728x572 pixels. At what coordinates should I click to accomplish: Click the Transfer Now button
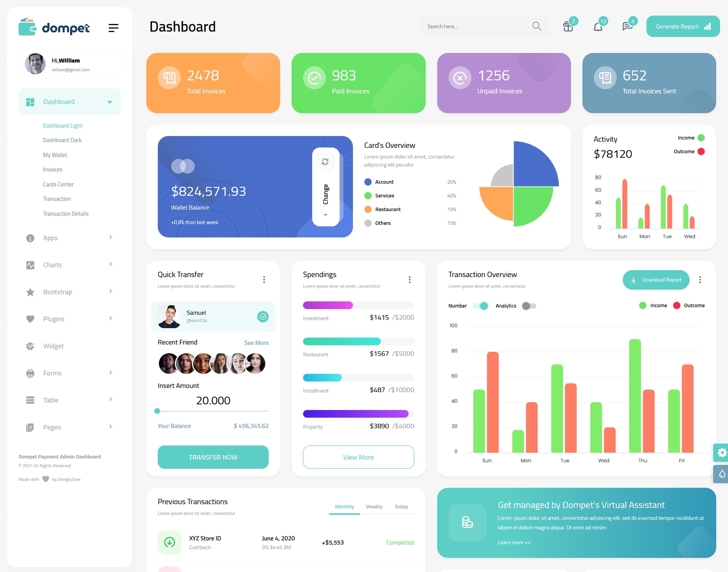tap(213, 457)
